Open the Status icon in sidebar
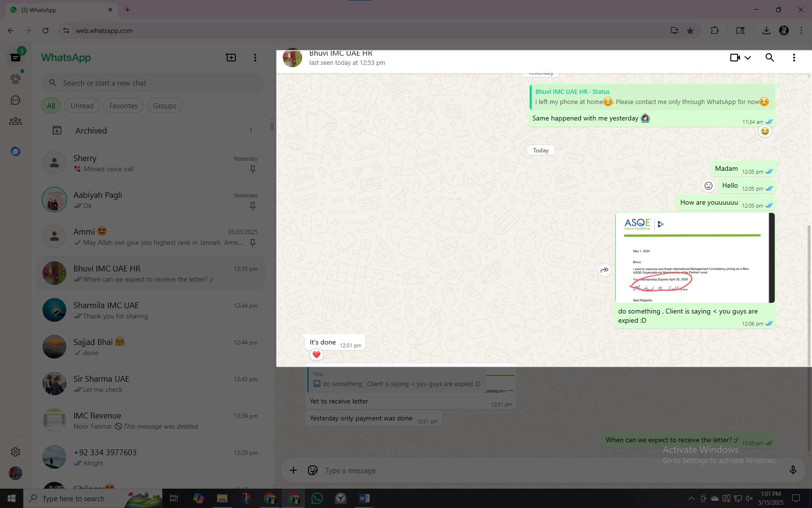The height and width of the screenshot is (508, 812). 15,79
